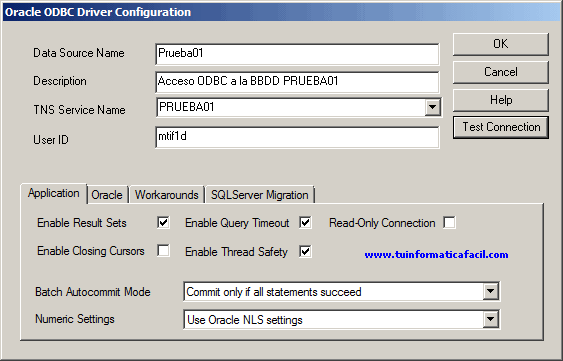Focus the Data Source Name field
This screenshot has width=563, height=361.
click(x=297, y=54)
